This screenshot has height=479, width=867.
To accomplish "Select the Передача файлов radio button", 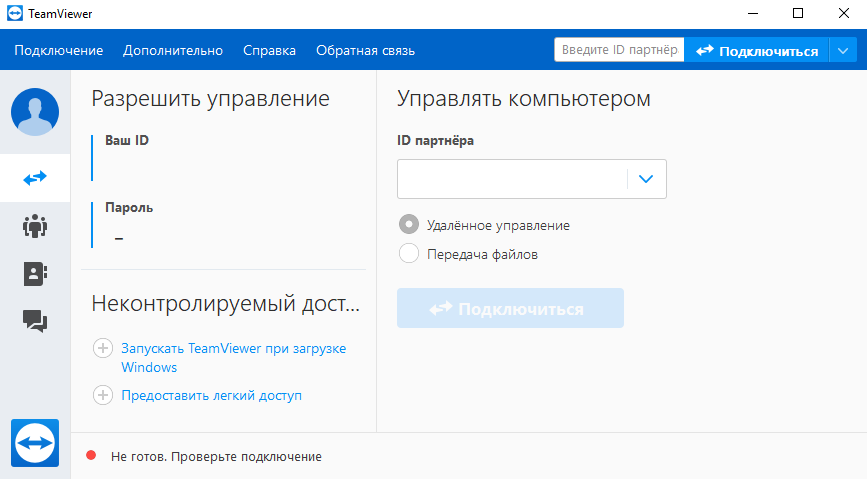I will click(409, 253).
